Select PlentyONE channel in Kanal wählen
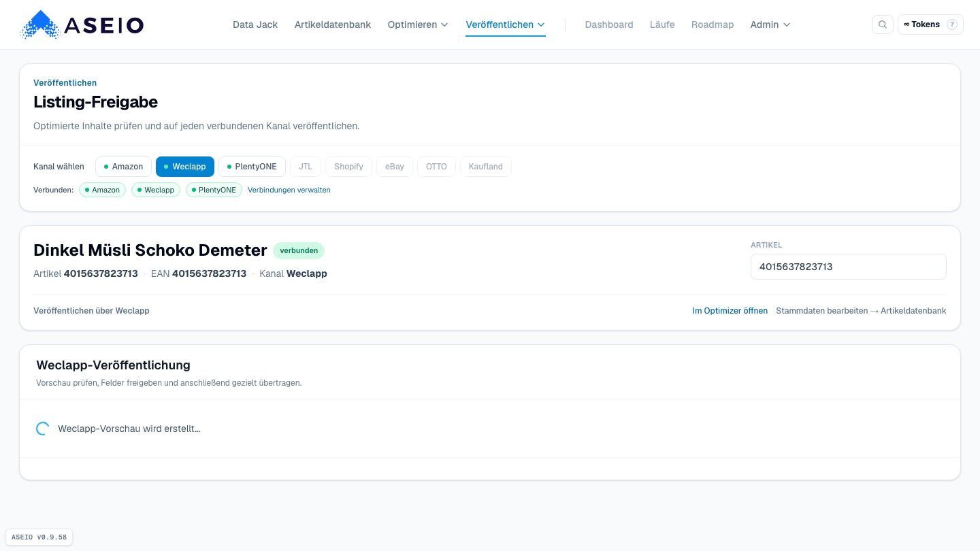The image size is (980, 551). [252, 167]
